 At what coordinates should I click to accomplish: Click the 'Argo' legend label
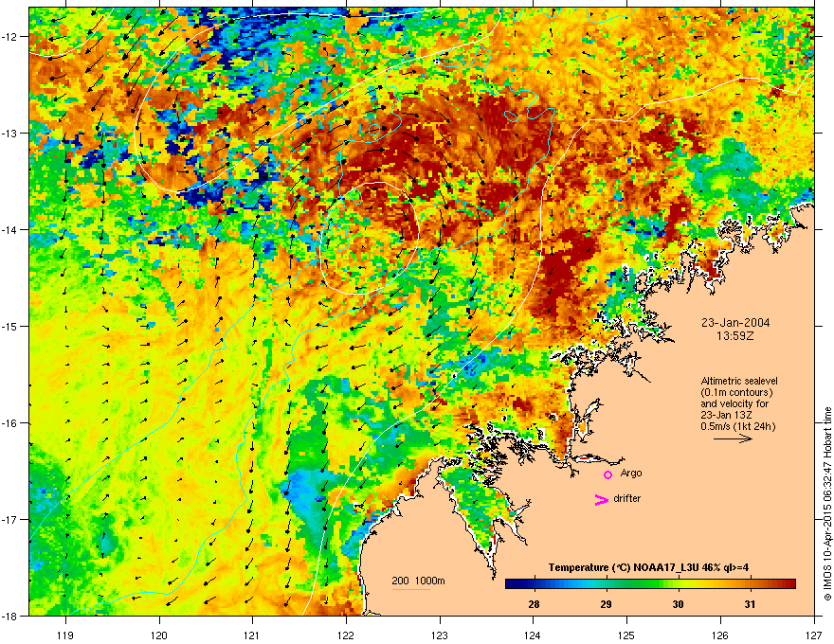(631, 474)
